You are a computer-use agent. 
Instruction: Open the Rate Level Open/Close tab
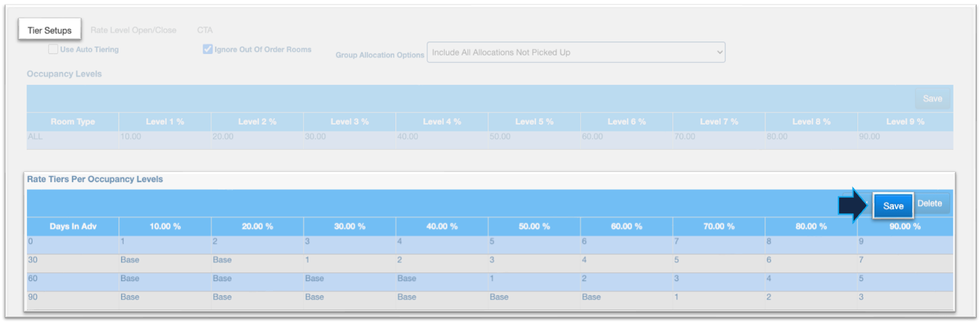pyautogui.click(x=133, y=30)
